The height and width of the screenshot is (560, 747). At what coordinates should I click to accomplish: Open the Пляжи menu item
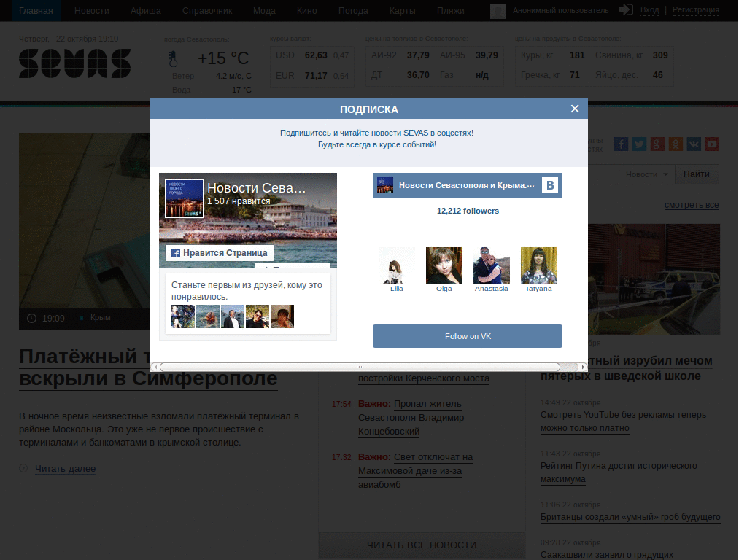click(x=450, y=10)
